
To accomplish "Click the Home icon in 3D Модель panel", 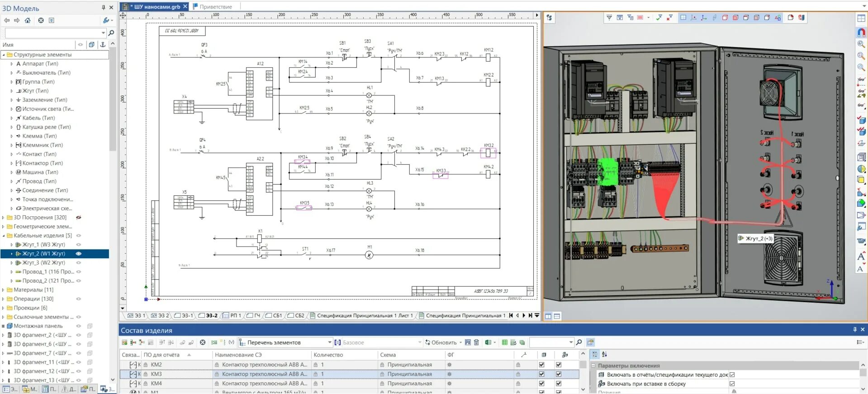I will tap(28, 20).
